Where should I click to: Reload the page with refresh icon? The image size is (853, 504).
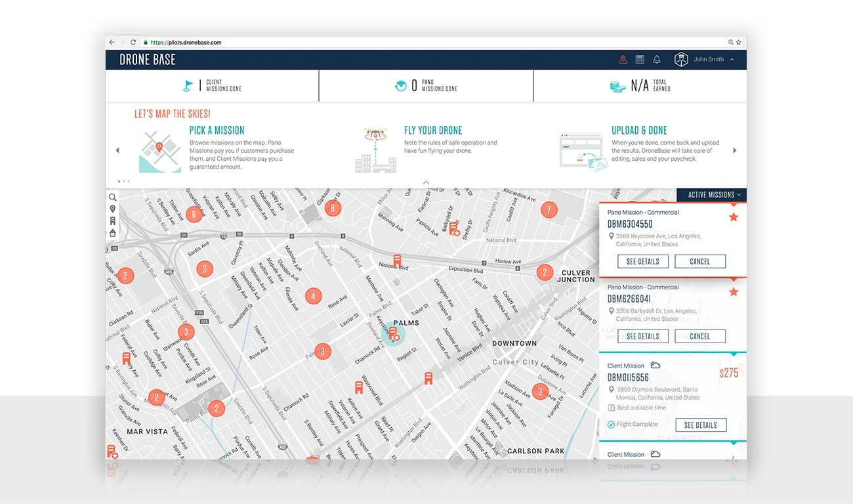(133, 42)
